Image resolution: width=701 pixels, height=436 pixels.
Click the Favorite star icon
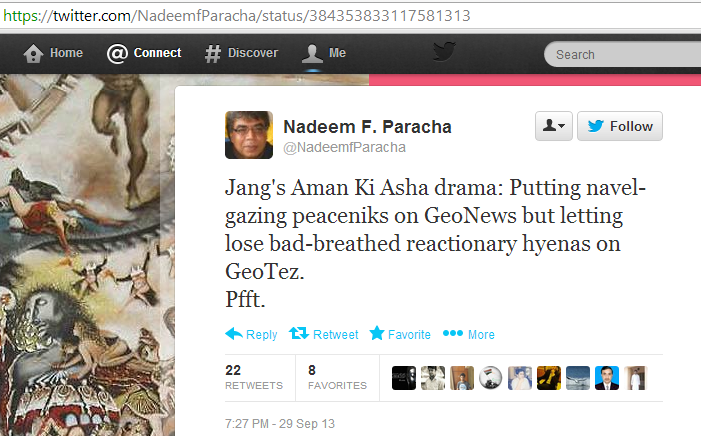click(x=377, y=333)
